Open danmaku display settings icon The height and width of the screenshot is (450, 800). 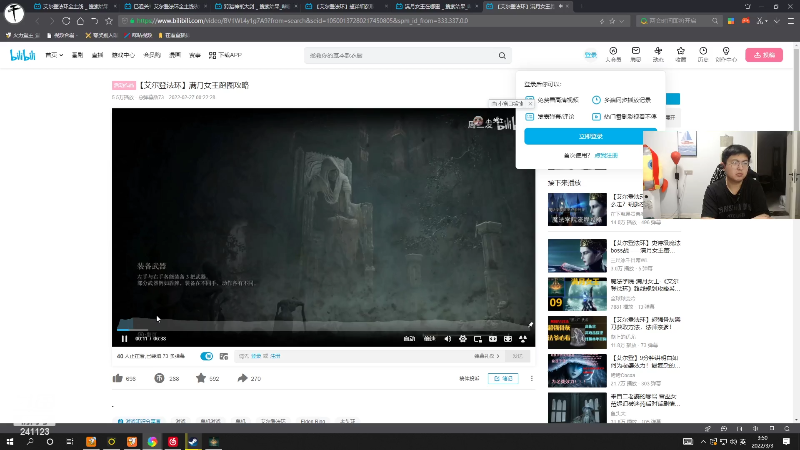point(223,356)
